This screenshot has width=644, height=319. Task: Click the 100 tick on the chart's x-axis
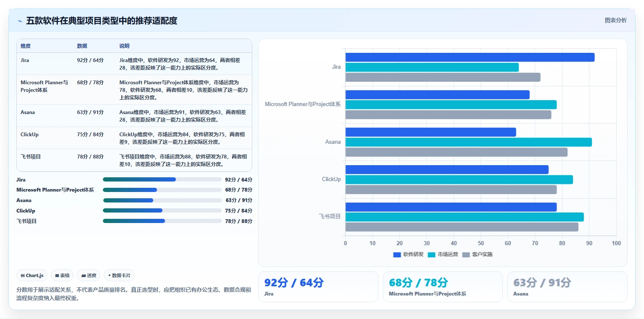tap(616, 244)
